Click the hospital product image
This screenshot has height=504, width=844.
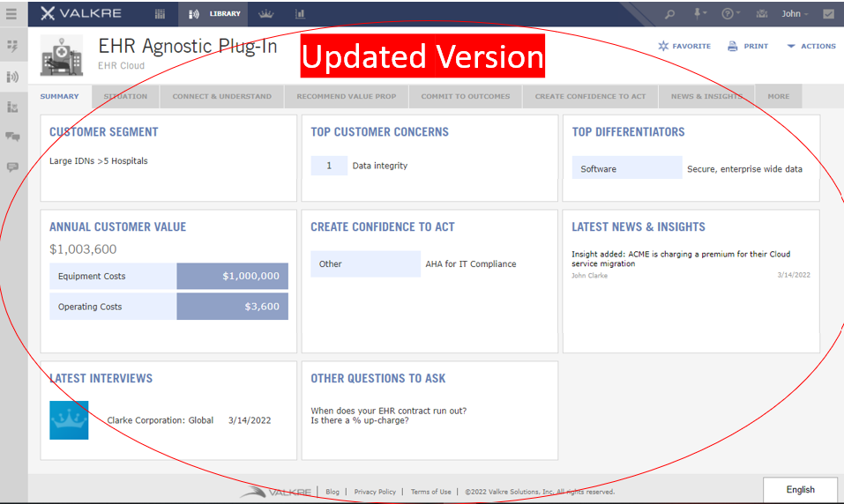[62, 56]
